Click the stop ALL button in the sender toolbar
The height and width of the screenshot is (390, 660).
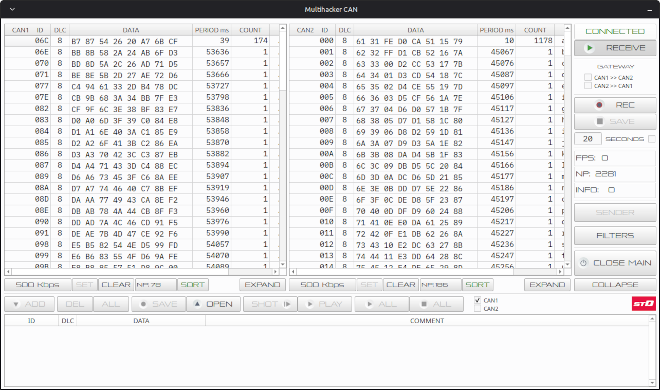point(436,304)
